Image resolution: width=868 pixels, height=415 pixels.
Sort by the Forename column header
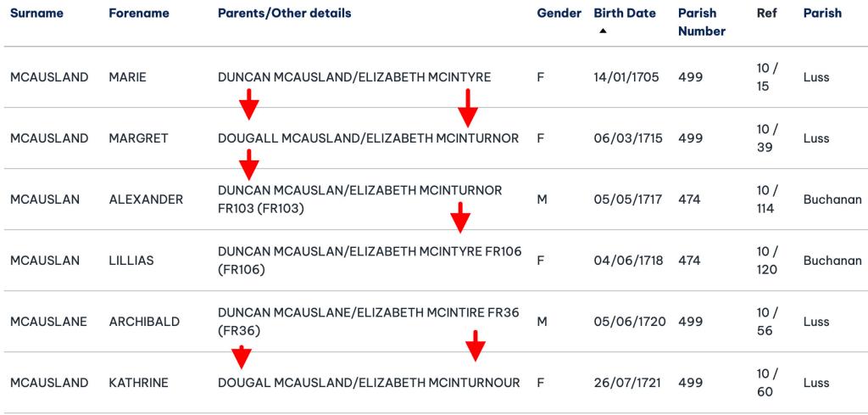click(139, 14)
